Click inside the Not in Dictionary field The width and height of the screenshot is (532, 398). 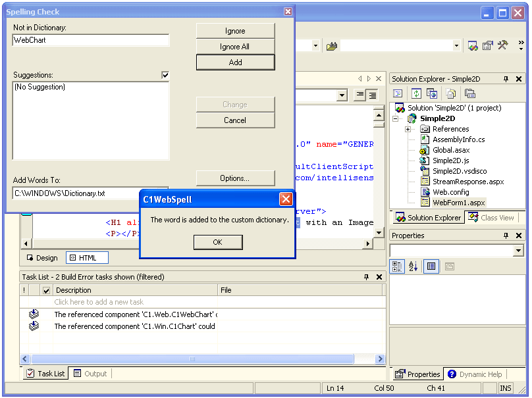(90, 40)
